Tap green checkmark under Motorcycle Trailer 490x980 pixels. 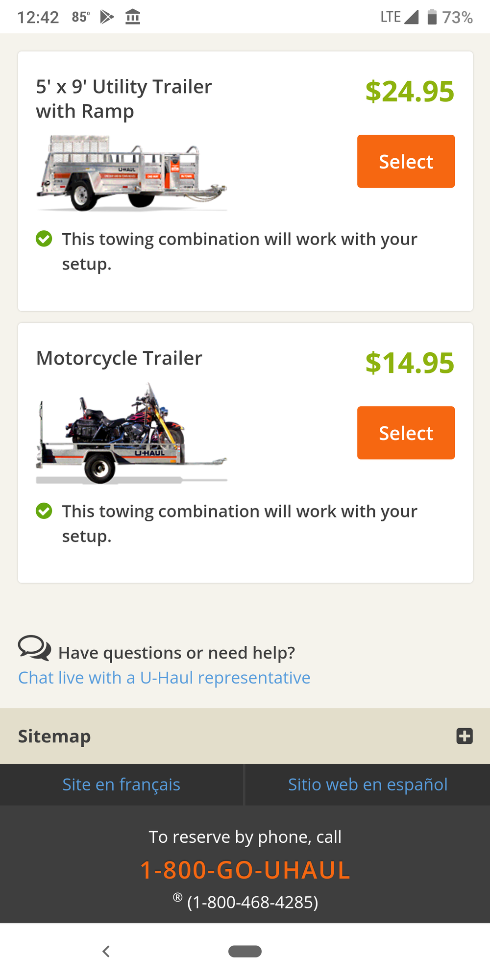pos(44,511)
